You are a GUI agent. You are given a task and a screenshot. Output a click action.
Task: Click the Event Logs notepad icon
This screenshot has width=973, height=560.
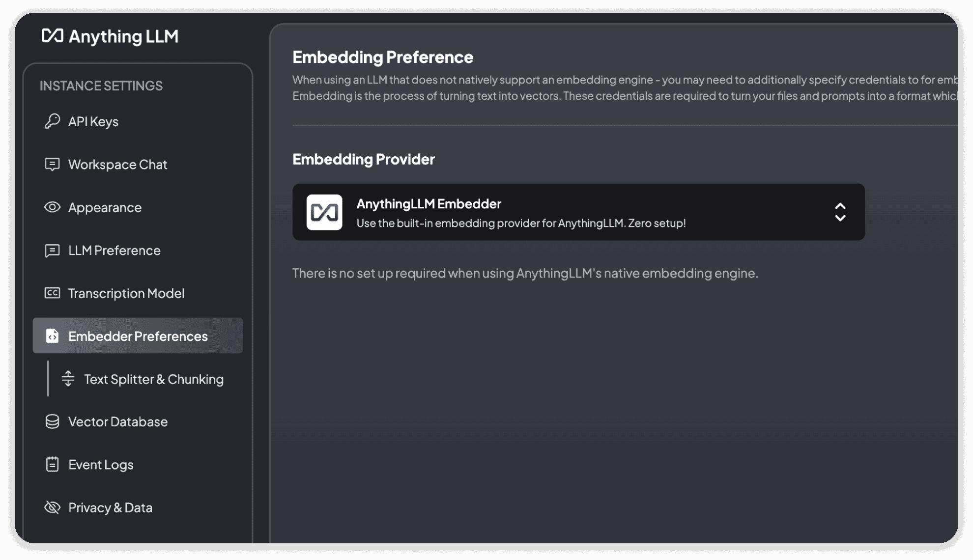(x=52, y=465)
